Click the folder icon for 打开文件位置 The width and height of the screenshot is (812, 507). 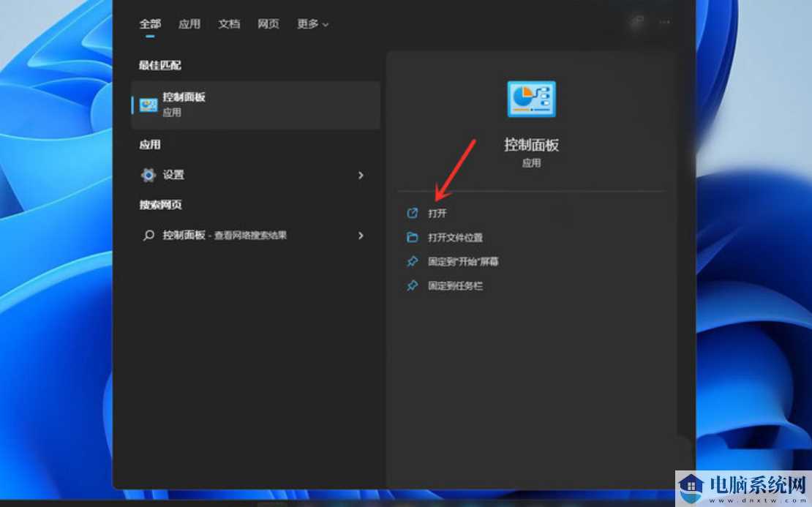tap(413, 237)
